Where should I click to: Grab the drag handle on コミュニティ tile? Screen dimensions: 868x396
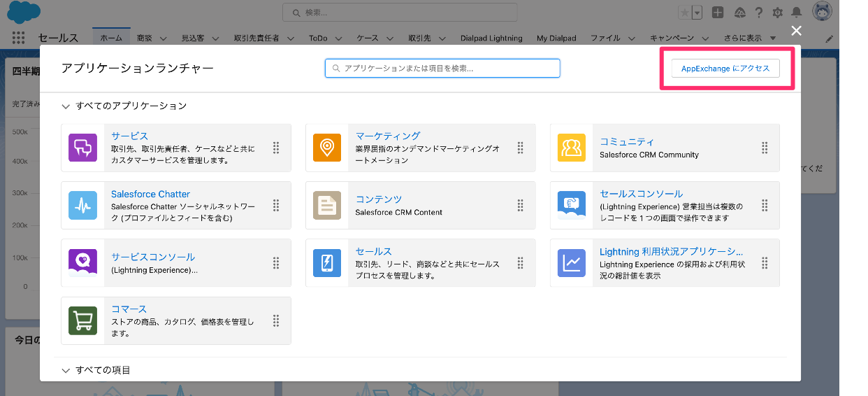coord(765,148)
